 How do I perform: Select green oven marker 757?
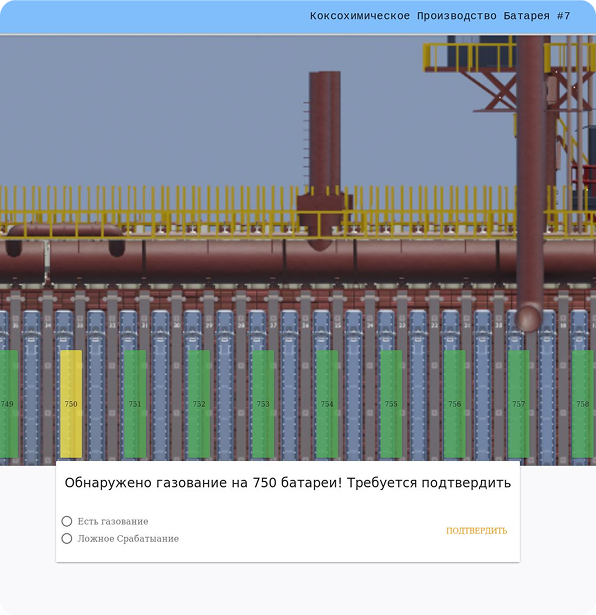pos(518,404)
